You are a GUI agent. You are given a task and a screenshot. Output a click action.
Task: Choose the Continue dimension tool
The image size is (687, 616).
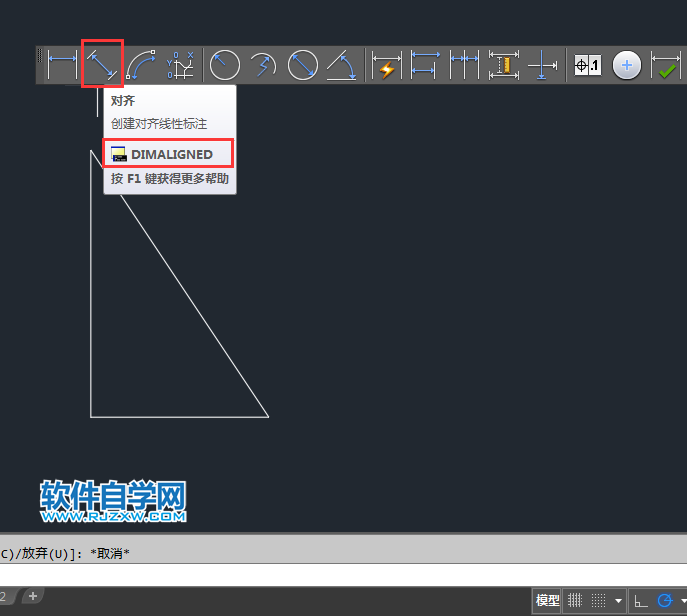point(464,65)
